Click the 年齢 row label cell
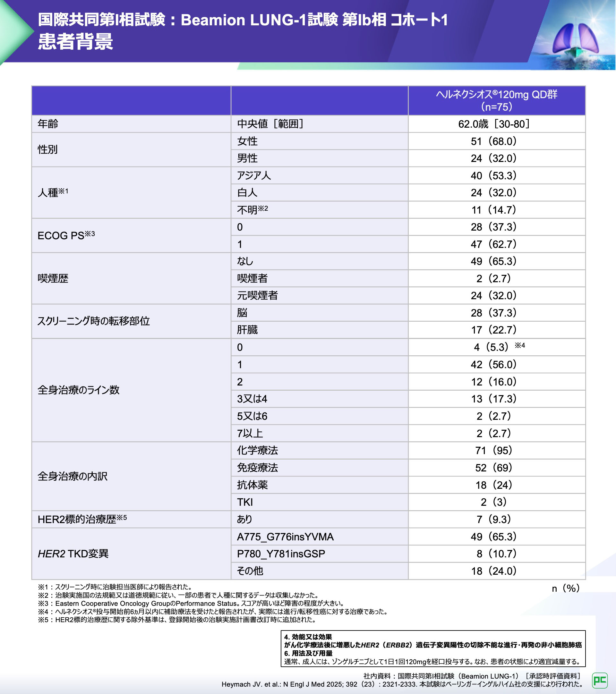The image size is (616, 694). 48,124
